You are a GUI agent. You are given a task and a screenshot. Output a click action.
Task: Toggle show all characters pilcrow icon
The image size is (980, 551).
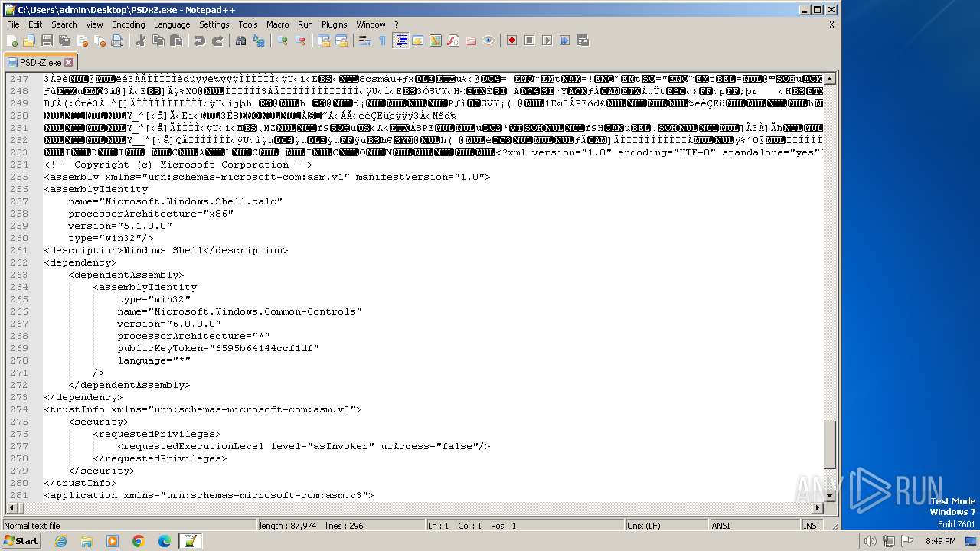pos(383,41)
